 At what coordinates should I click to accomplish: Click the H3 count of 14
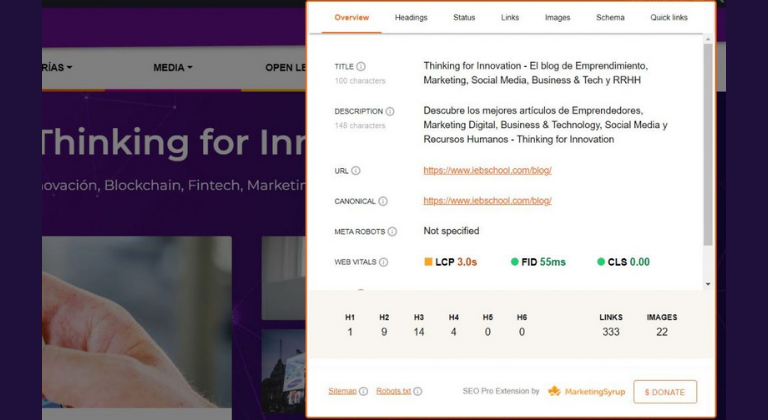(419, 332)
